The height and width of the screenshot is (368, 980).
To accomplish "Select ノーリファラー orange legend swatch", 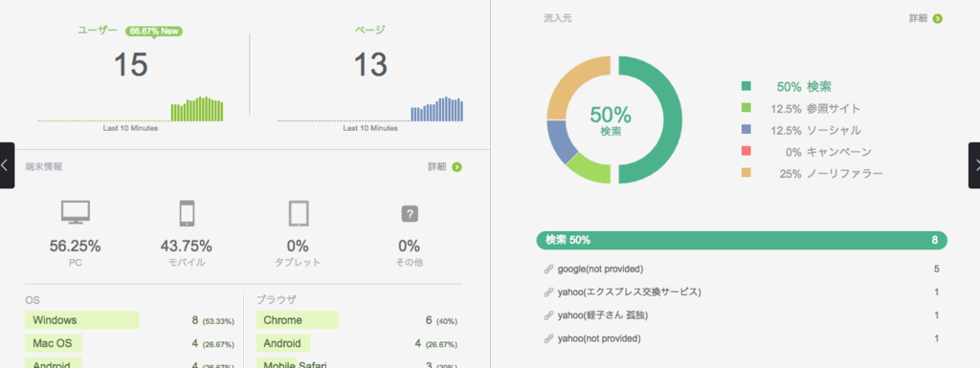I will point(746,173).
